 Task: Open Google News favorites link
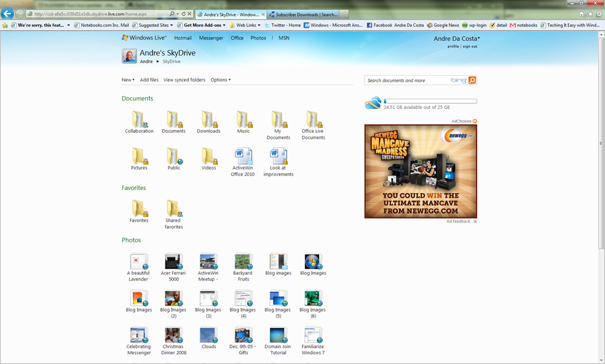coord(443,25)
